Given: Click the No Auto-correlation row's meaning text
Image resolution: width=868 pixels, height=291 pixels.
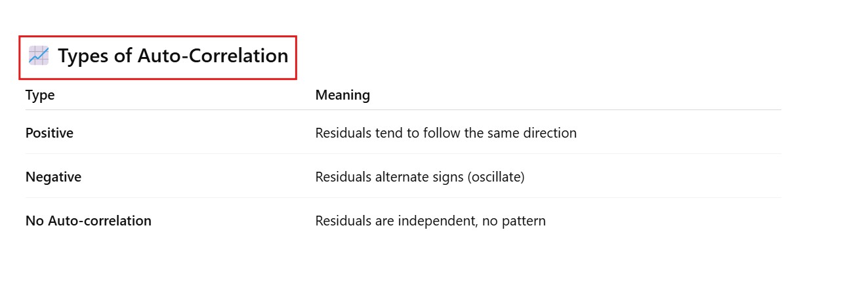Looking at the screenshot, I should pyautogui.click(x=430, y=221).
